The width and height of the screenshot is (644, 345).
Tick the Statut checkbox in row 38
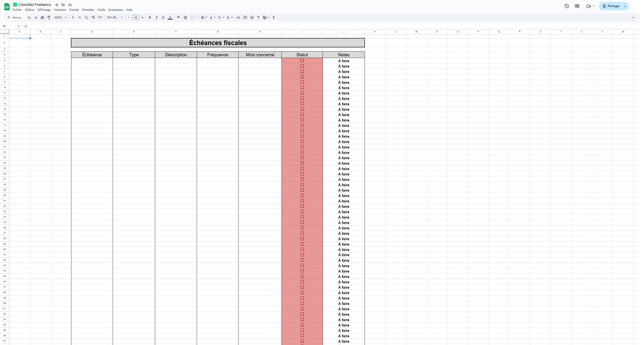point(302,239)
